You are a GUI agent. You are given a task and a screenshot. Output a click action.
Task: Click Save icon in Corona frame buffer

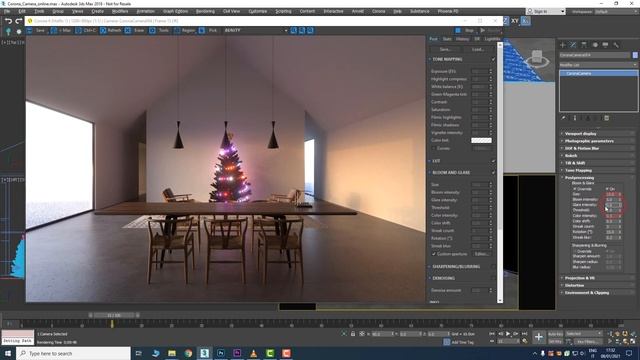pos(30,31)
